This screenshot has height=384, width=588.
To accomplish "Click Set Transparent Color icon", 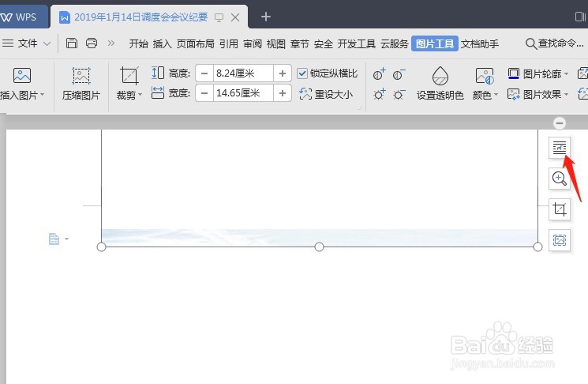I will click(440, 76).
